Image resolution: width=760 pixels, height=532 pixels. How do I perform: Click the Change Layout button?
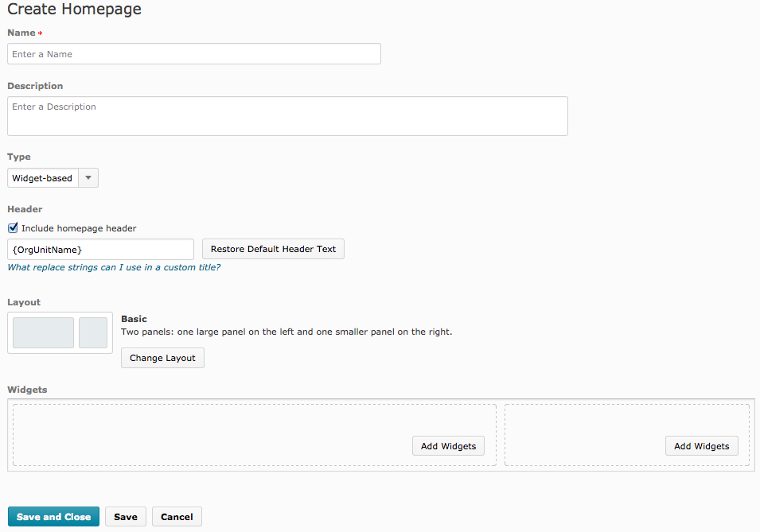(162, 358)
